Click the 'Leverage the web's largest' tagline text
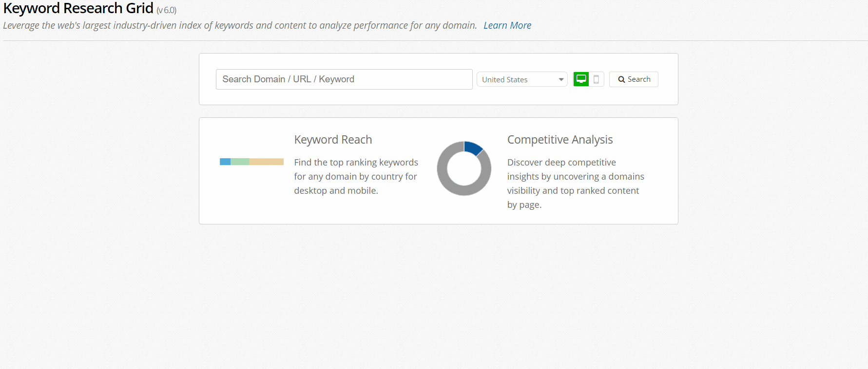The height and width of the screenshot is (369, 868). [240, 25]
